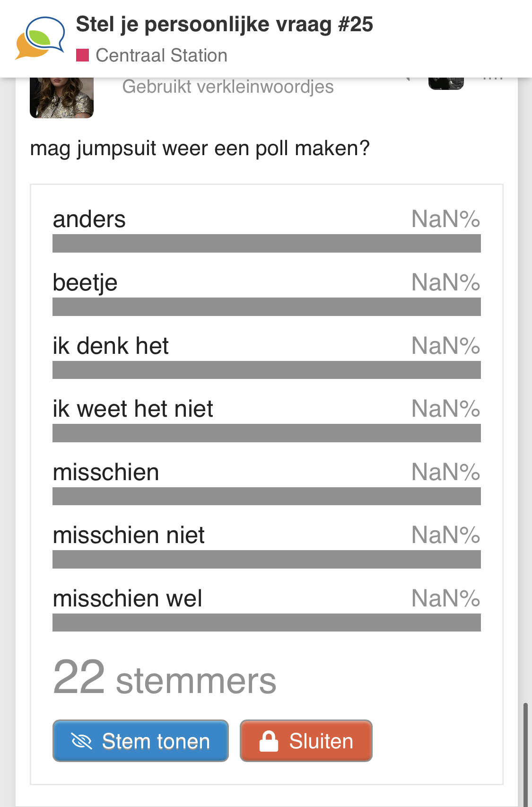Screen dimensions: 532x807
Task: Open the topic title Stel je persoonlijke vraag #25
Action: pos(224,24)
